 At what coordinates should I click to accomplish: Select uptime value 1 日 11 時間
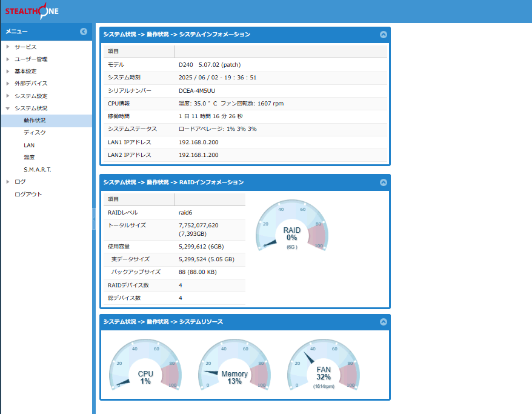coord(211,116)
